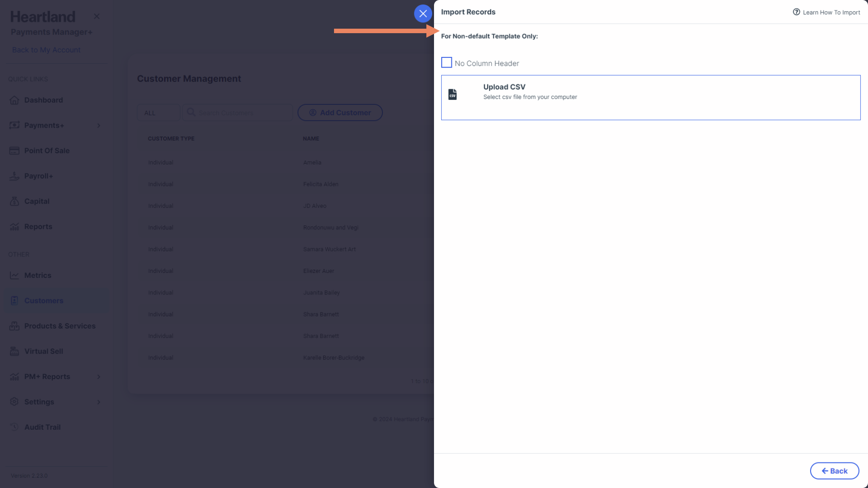Click the Add Customer button
The image size is (868, 488).
(340, 112)
